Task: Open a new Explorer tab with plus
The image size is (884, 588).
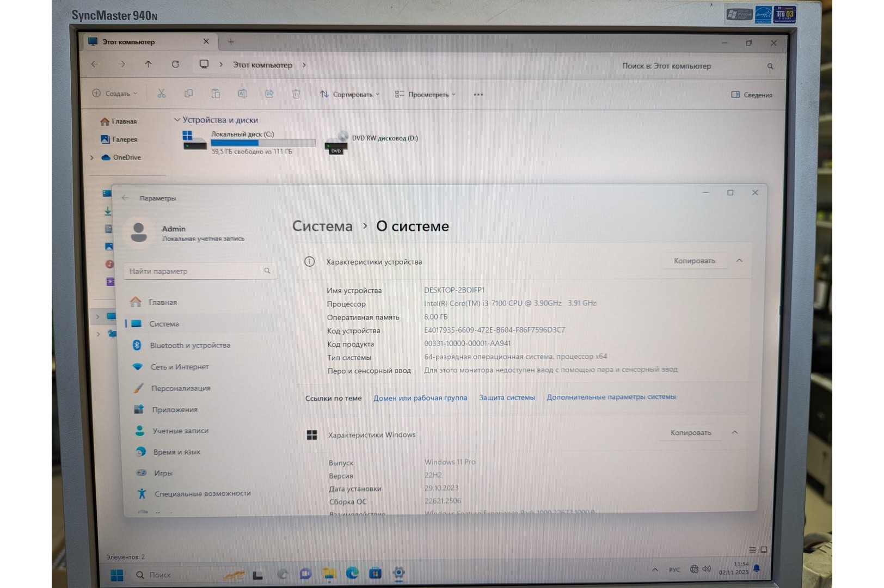Action: pos(231,42)
